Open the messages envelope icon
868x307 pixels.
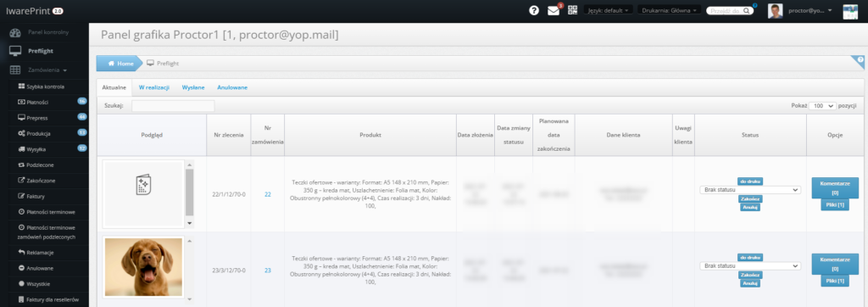553,10
